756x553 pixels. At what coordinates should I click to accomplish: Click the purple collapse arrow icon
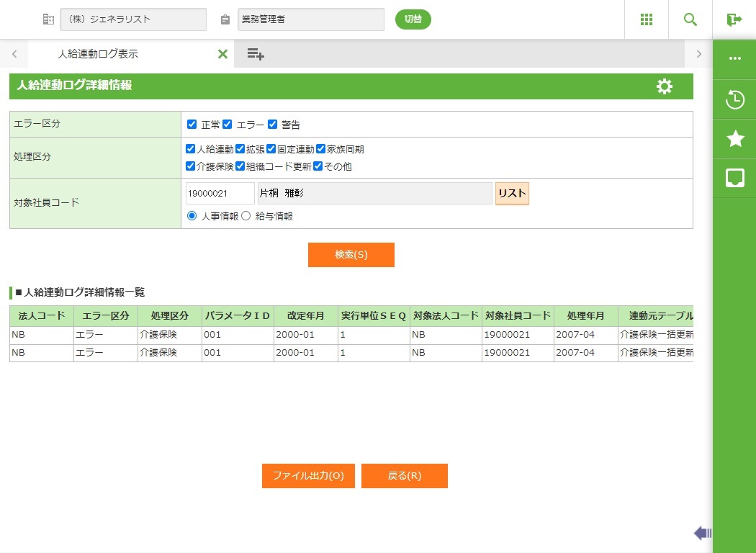703,533
